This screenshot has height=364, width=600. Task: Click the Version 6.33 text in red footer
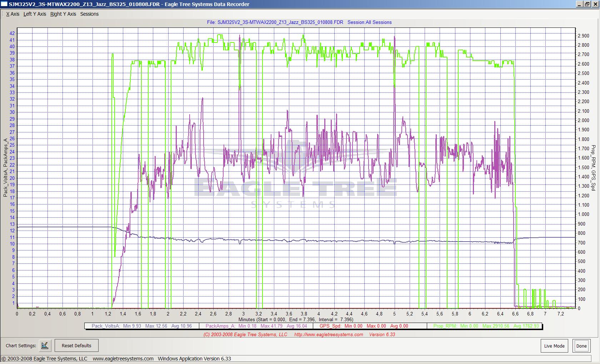(x=382, y=334)
